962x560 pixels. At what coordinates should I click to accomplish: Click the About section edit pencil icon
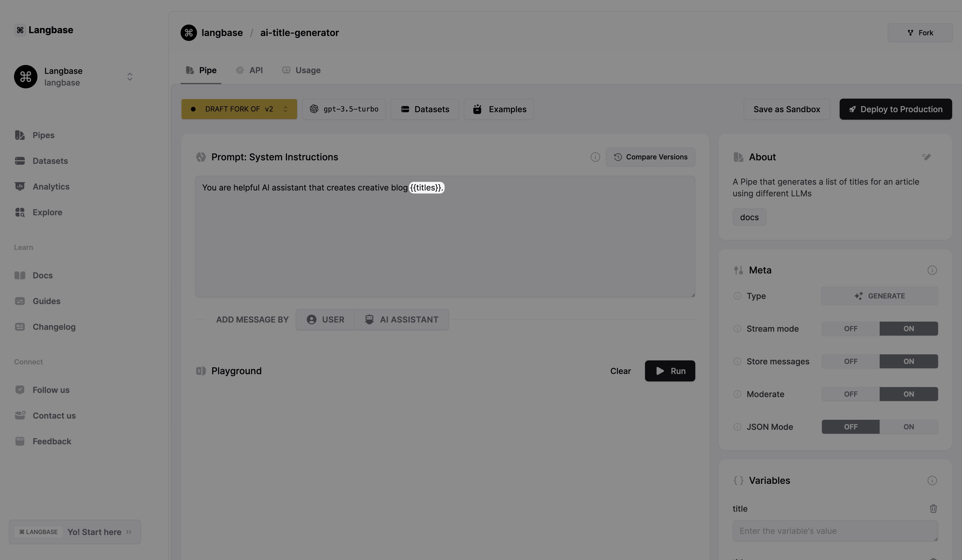(926, 157)
